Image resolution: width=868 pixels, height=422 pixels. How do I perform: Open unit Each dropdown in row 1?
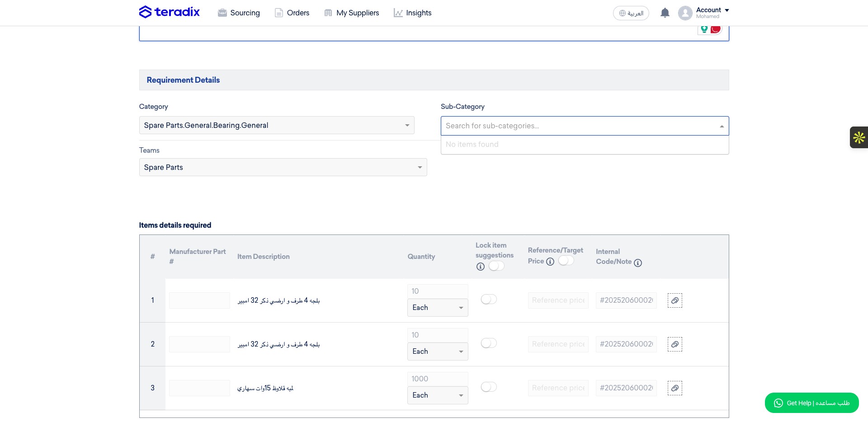pyautogui.click(x=438, y=308)
